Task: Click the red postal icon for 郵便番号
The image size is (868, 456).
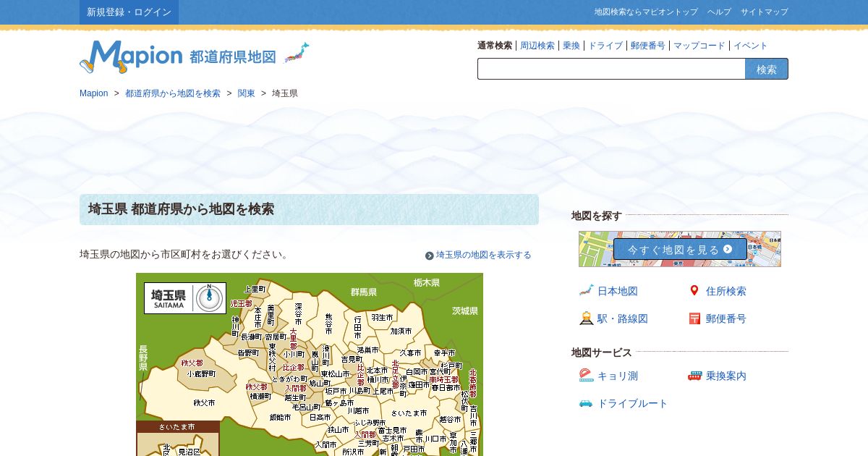Action: (694, 318)
